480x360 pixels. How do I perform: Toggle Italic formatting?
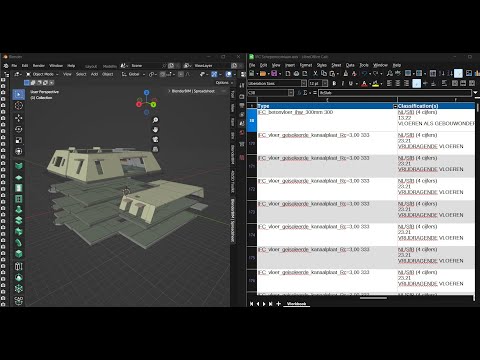[x=343, y=83]
